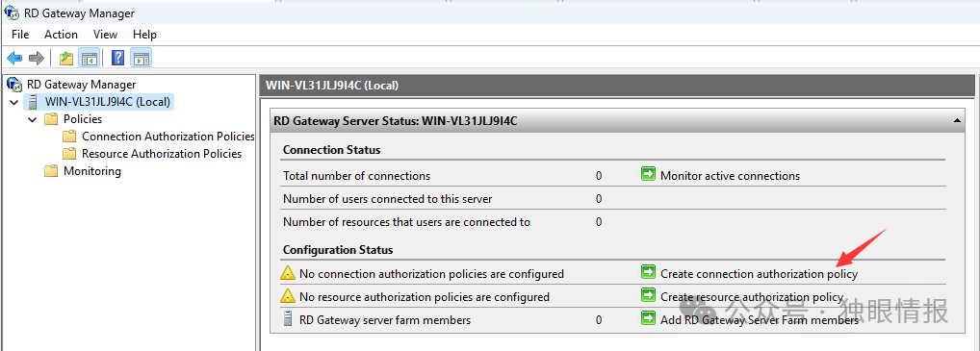Image resolution: width=980 pixels, height=351 pixels.
Task: Open the Action menu
Action: click(x=62, y=35)
